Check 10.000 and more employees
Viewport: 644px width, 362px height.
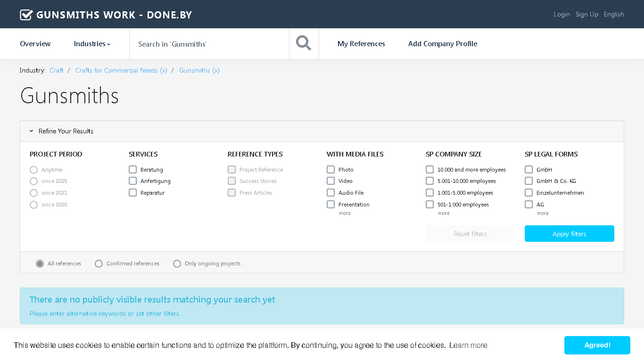tap(429, 169)
